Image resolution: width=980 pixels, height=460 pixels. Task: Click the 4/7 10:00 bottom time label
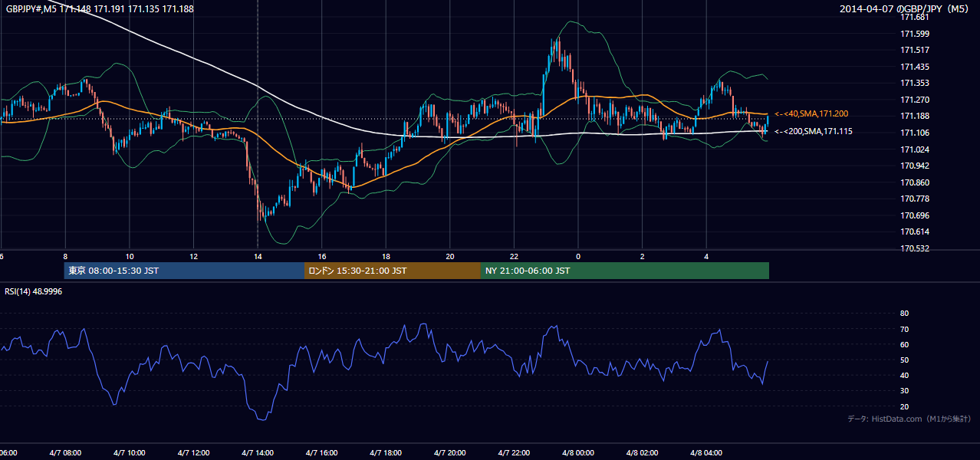[129, 453]
